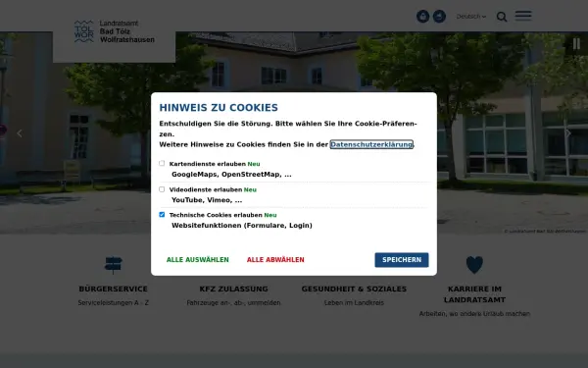
Task: Uncheck Technische Cookies erlauben checkbox
Action: click(162, 214)
